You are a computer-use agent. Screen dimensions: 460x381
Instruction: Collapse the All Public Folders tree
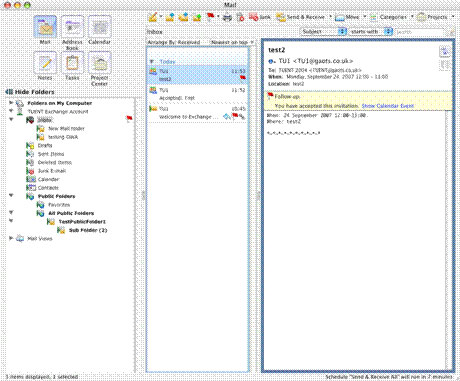point(11,212)
